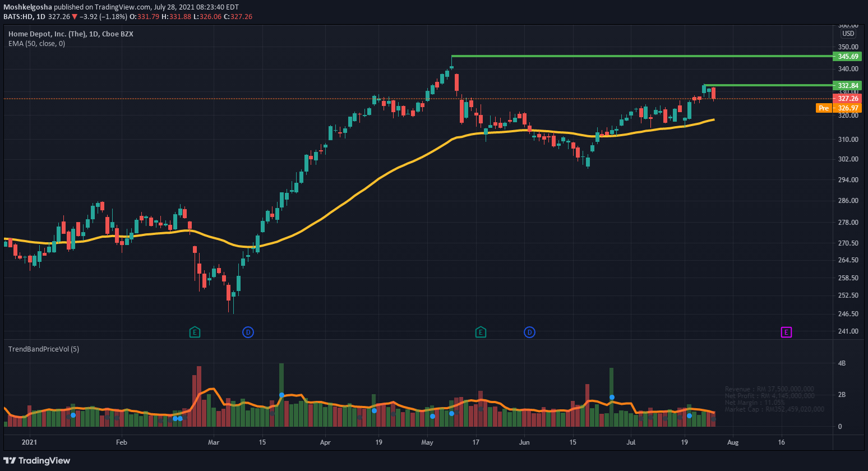Click the EMA (50, close, 0) indicator label
868x471 pixels.
(36, 44)
